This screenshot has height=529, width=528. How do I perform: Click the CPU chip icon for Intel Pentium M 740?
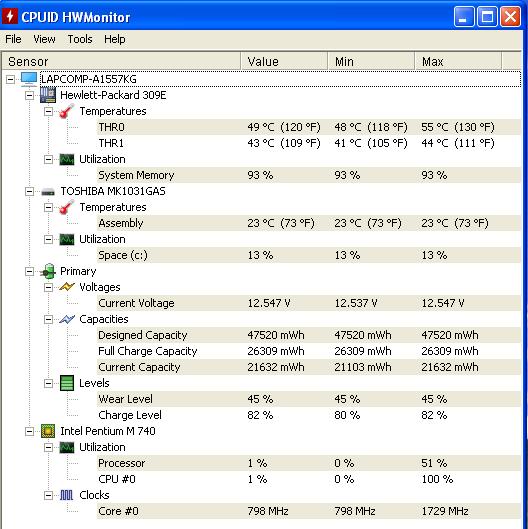48,431
